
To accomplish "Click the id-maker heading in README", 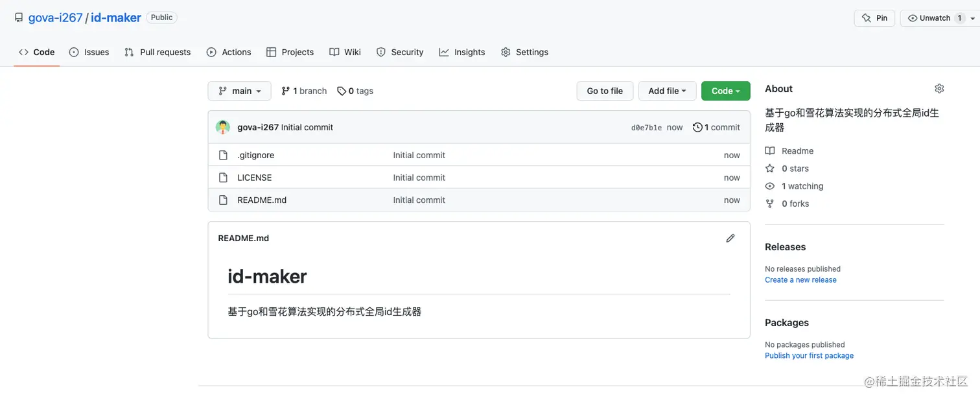I will pos(267,277).
